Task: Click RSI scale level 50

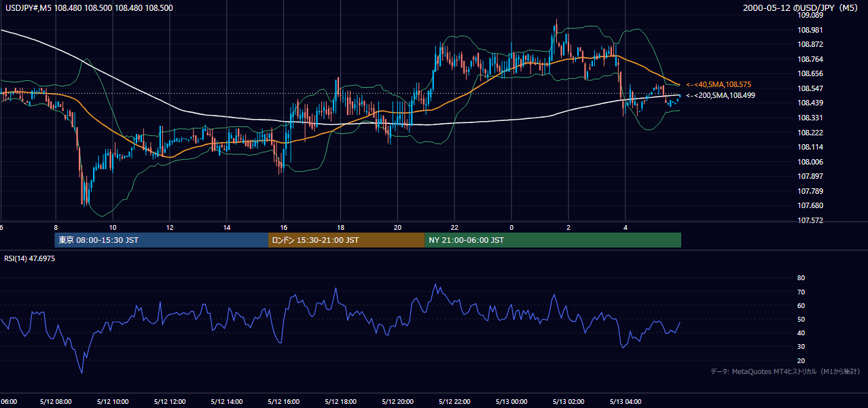Action: point(801,319)
